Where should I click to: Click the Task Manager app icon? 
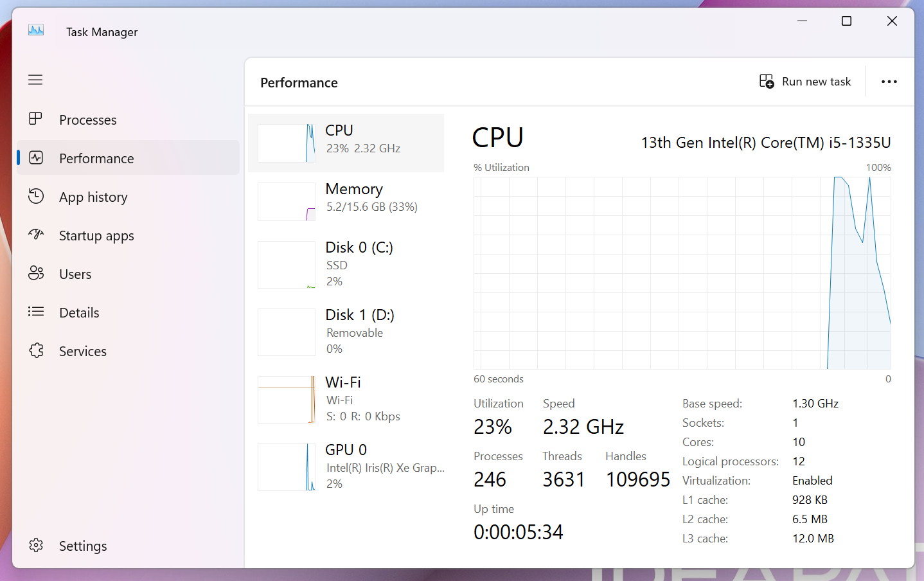tap(36, 30)
